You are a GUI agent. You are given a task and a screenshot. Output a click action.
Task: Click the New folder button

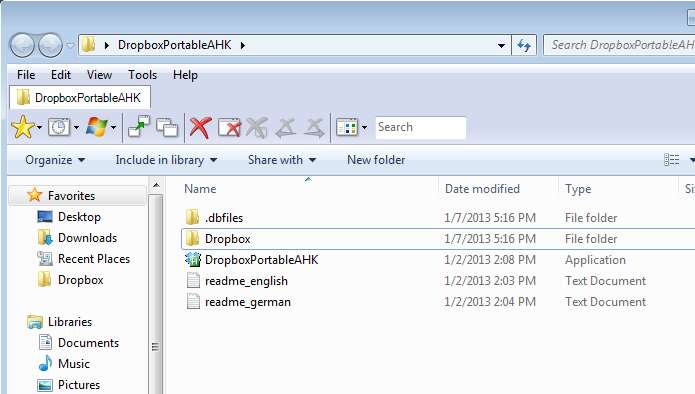click(x=376, y=160)
